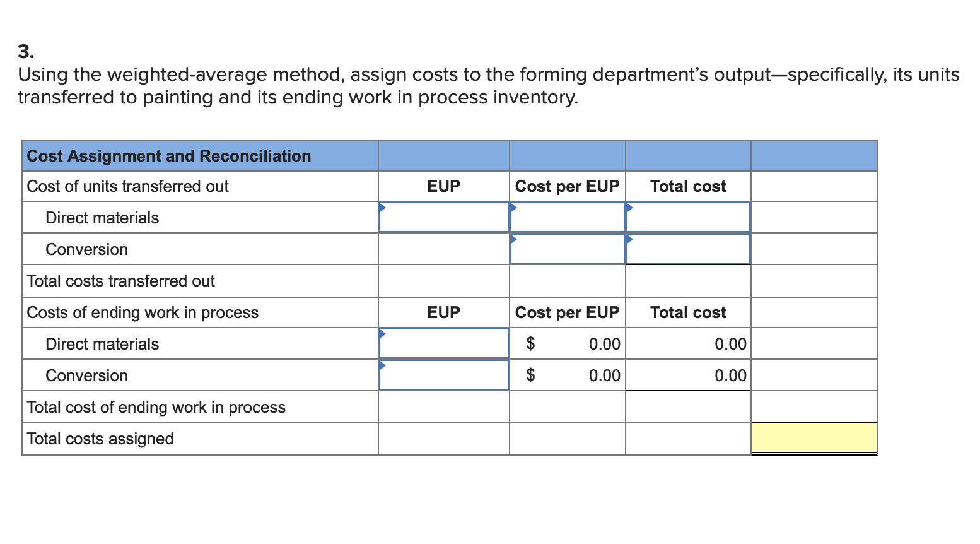Click the 'Total costs assigned' row label
980x544 pixels.
click(100, 439)
